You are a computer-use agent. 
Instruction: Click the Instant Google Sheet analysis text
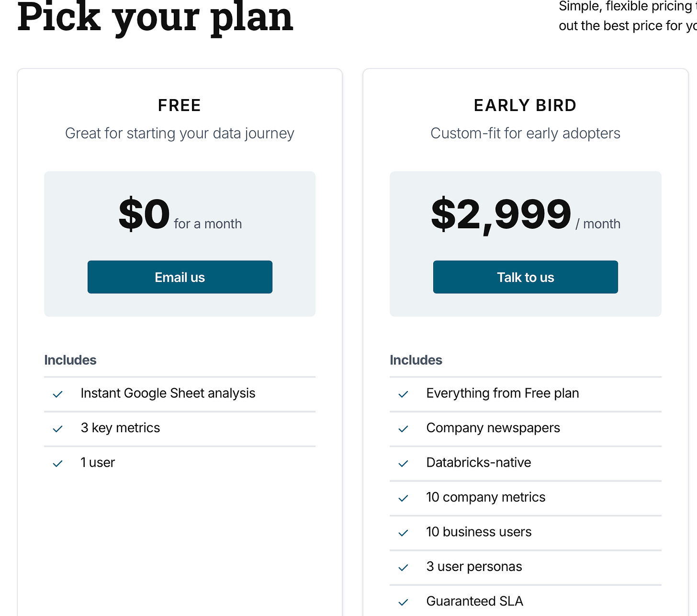click(168, 393)
